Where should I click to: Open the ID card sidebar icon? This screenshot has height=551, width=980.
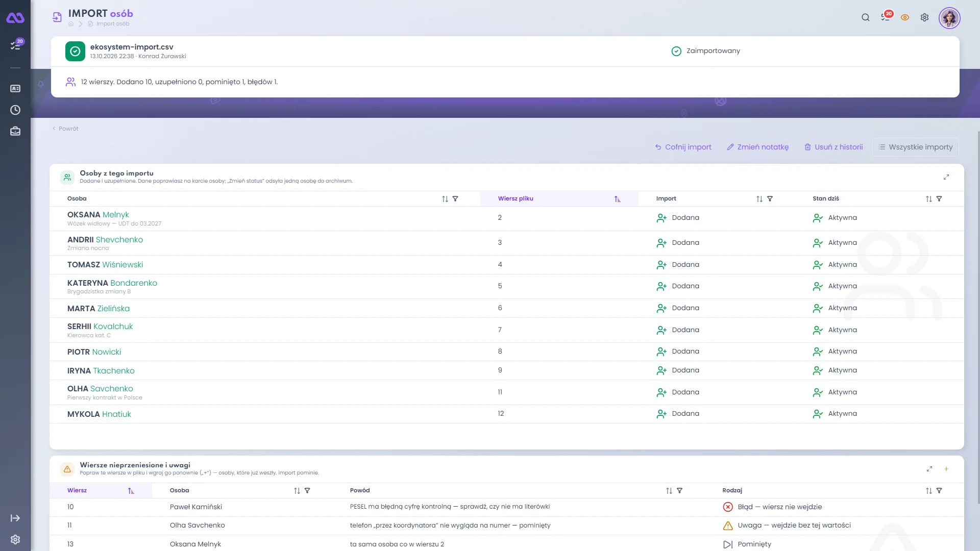[15, 89]
